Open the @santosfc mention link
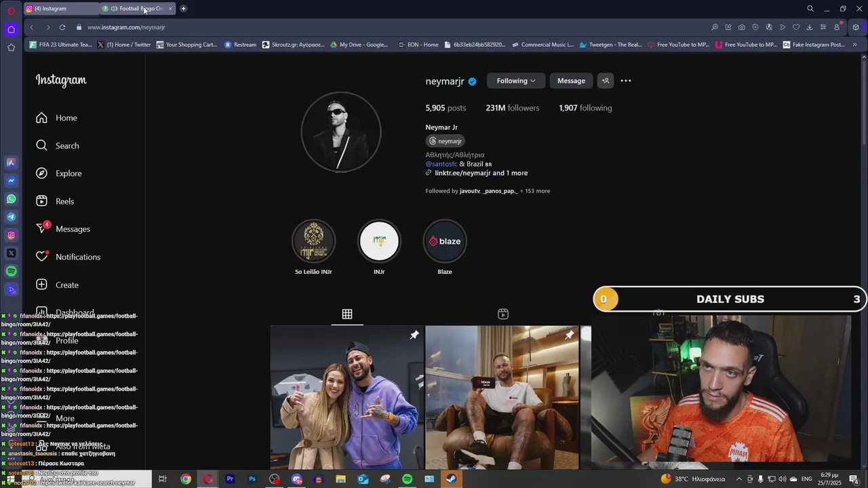 point(441,164)
